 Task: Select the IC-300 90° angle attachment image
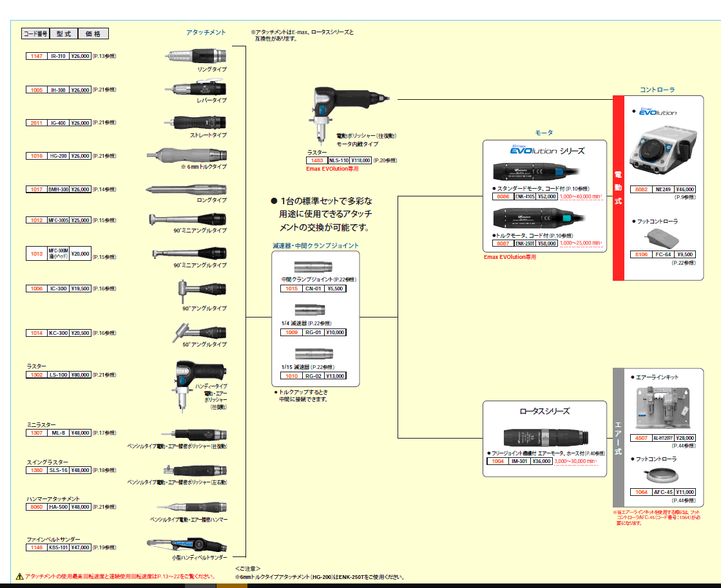pos(200,289)
